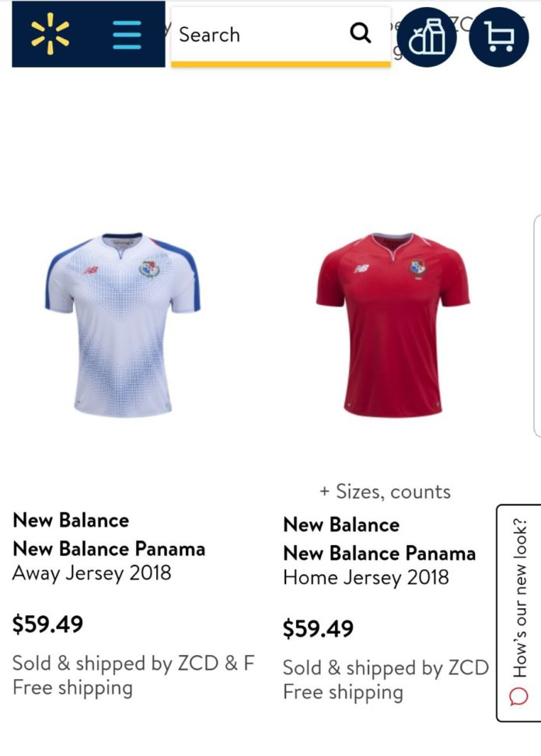Viewport: 541px width, 756px height.
Task: Click the feedback speech bubble icon
Action: [x=518, y=697]
